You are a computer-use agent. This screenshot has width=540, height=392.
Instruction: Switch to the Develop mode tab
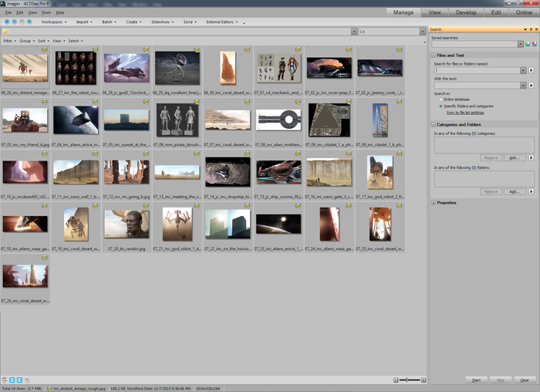[466, 12]
